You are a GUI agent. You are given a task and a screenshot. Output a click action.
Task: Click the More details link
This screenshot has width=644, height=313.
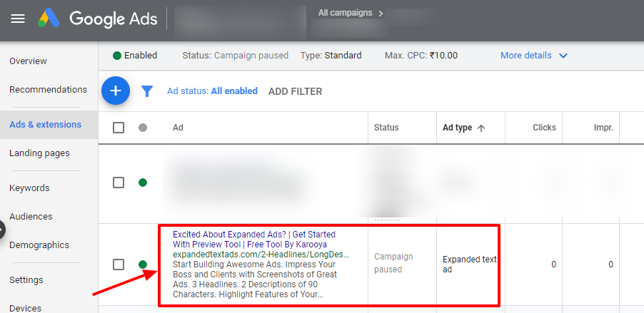coord(525,56)
